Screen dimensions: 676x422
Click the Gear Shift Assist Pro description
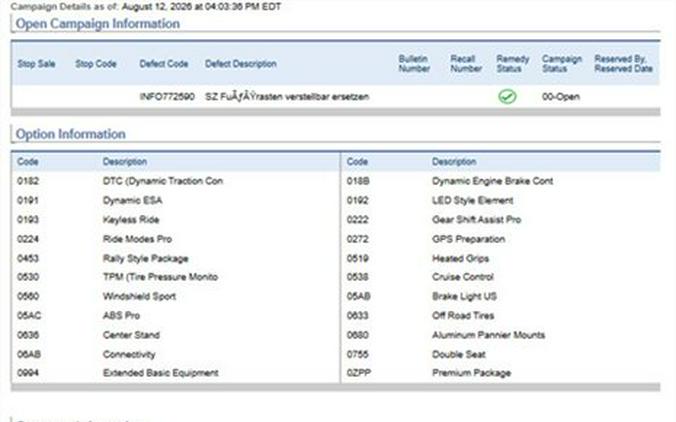pos(477,220)
